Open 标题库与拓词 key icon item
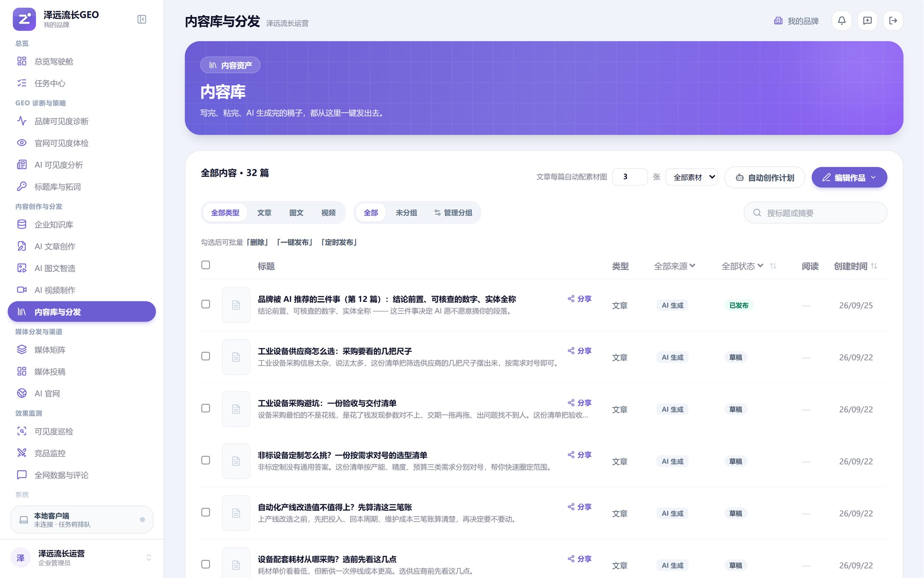 pos(82,187)
